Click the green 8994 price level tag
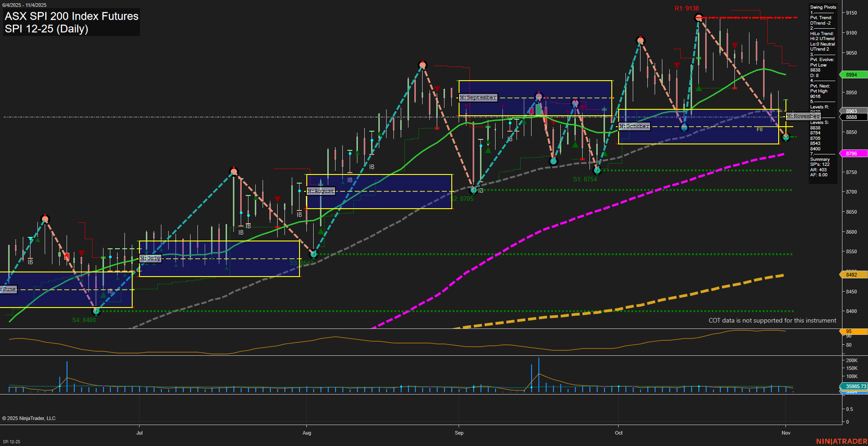 [x=852, y=74]
